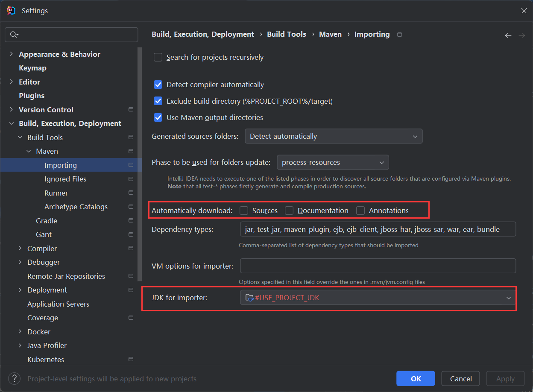The height and width of the screenshot is (392, 533).
Task: Click the Cancel button
Action: coord(461,379)
